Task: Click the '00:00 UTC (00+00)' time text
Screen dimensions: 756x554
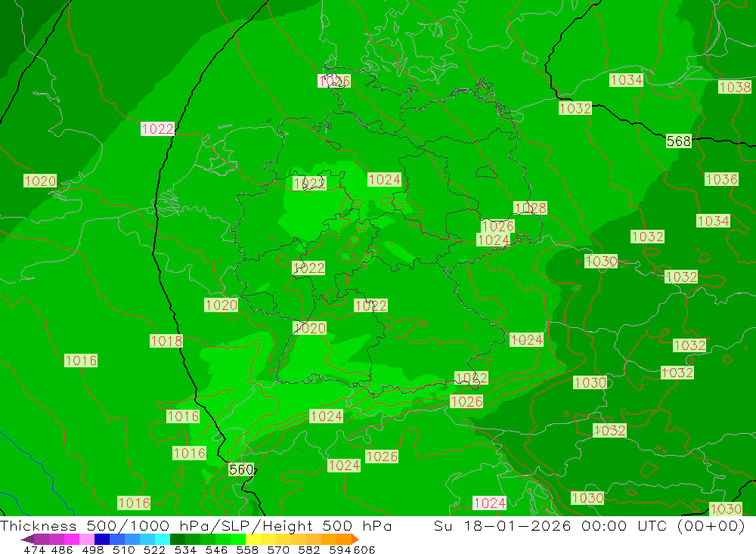Action: click(663, 525)
